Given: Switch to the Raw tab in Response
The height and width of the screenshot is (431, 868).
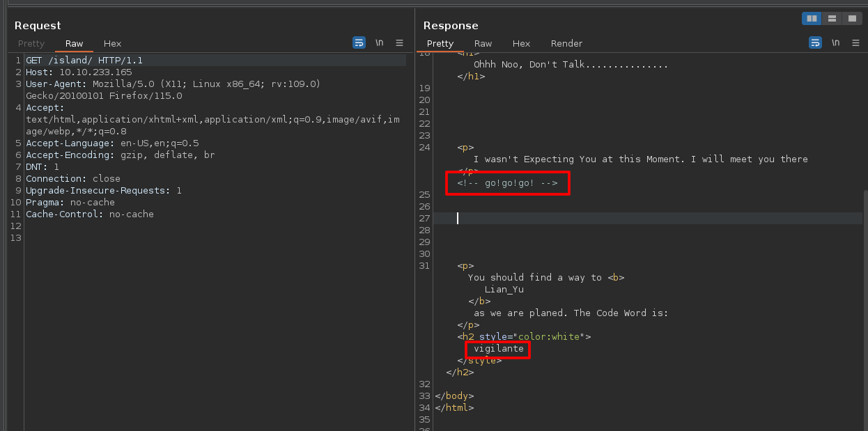Looking at the screenshot, I should tap(483, 43).
